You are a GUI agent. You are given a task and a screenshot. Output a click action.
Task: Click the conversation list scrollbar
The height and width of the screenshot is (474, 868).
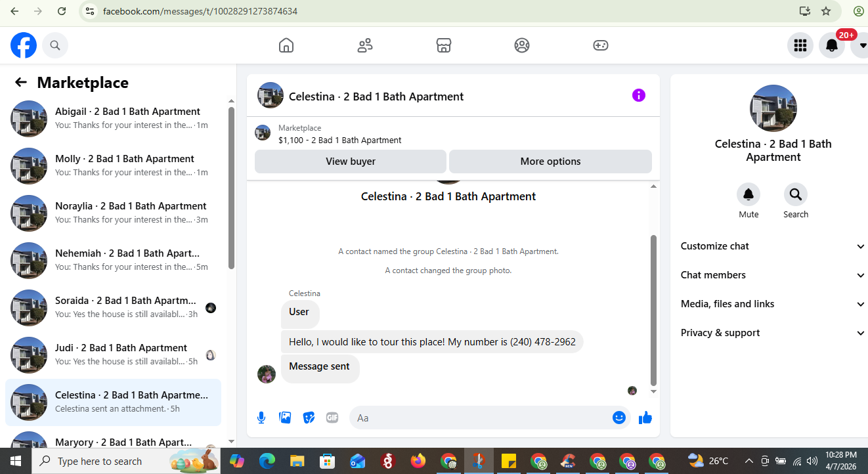231,187
